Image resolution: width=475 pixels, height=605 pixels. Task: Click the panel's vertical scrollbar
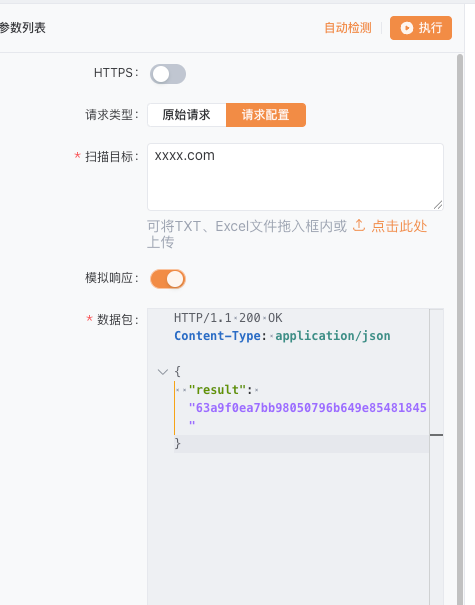click(x=460, y=329)
